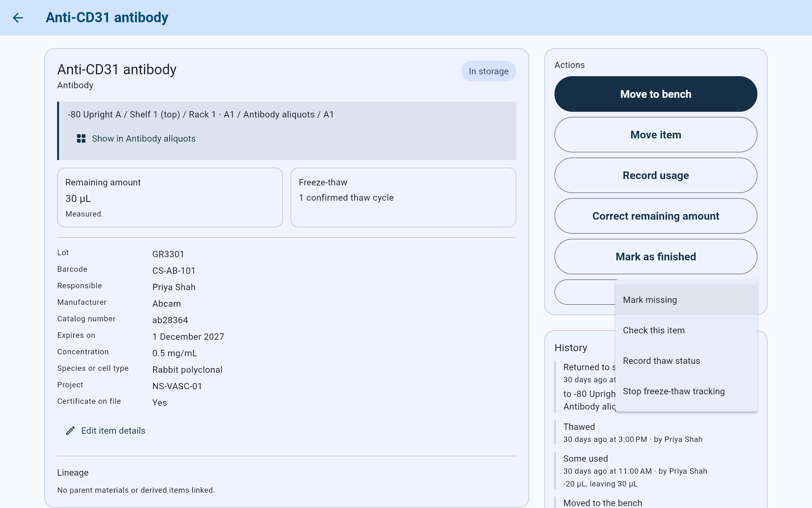Click the Lineage section heading
The width and height of the screenshot is (812, 508).
[x=73, y=473]
